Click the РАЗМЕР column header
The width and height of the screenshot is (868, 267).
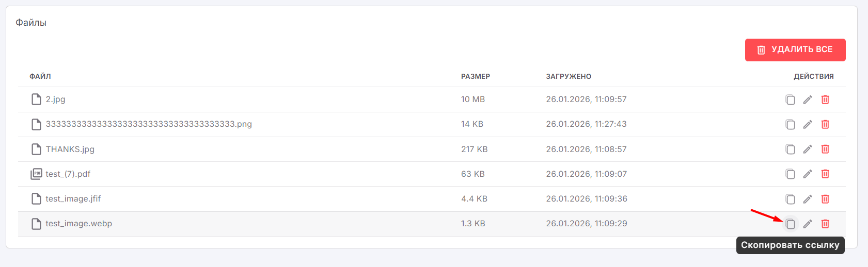(475, 76)
